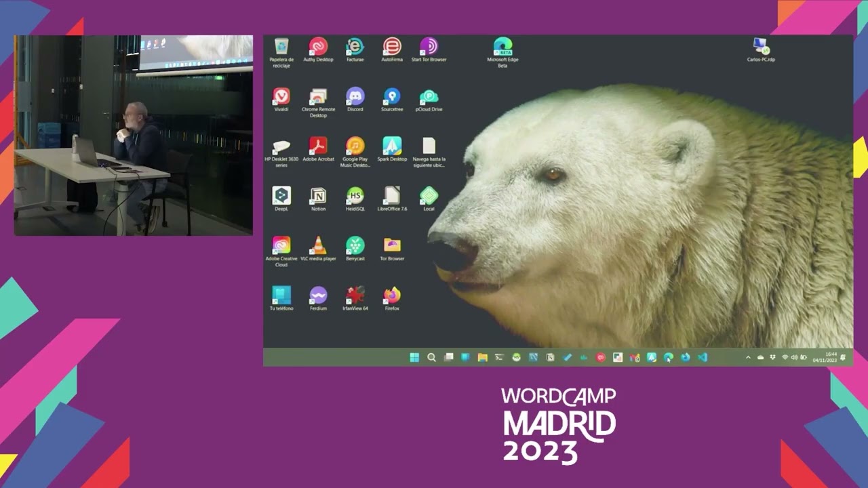Select HP DeskJet 3630 series icon
The image size is (868, 488).
(x=281, y=152)
